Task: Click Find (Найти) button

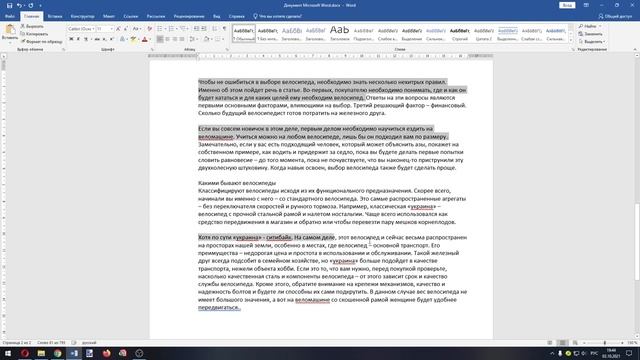Action: 589,26
